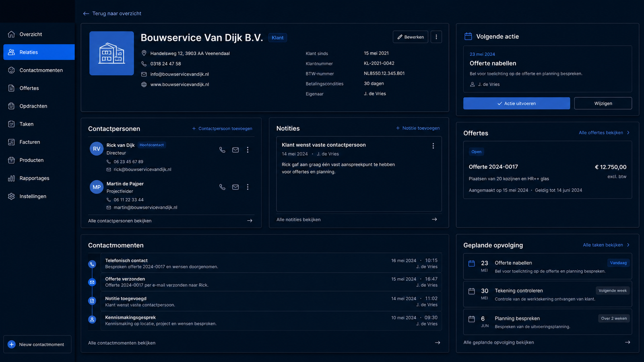Call Martin de Pajper via phone icon
This screenshot has height=362, width=644.
coord(222,187)
